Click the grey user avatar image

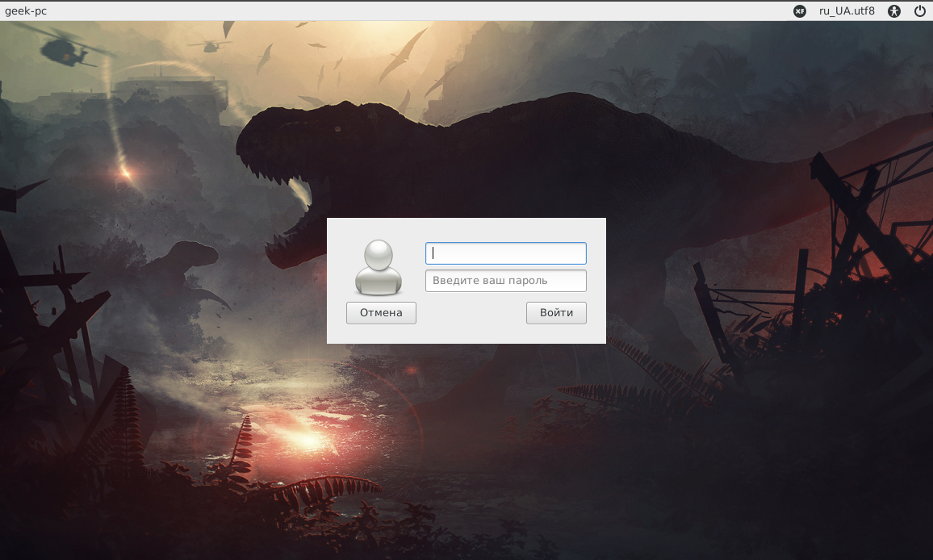(x=379, y=267)
